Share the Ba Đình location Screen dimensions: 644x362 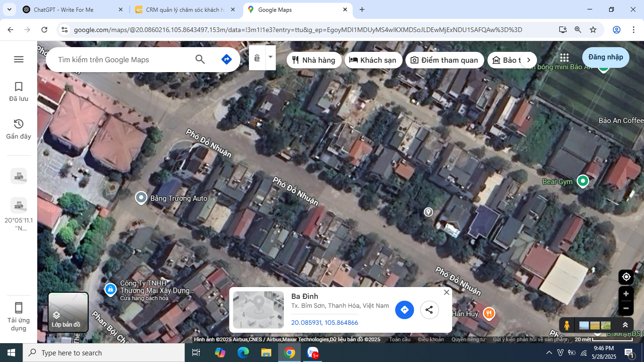pyautogui.click(x=429, y=310)
